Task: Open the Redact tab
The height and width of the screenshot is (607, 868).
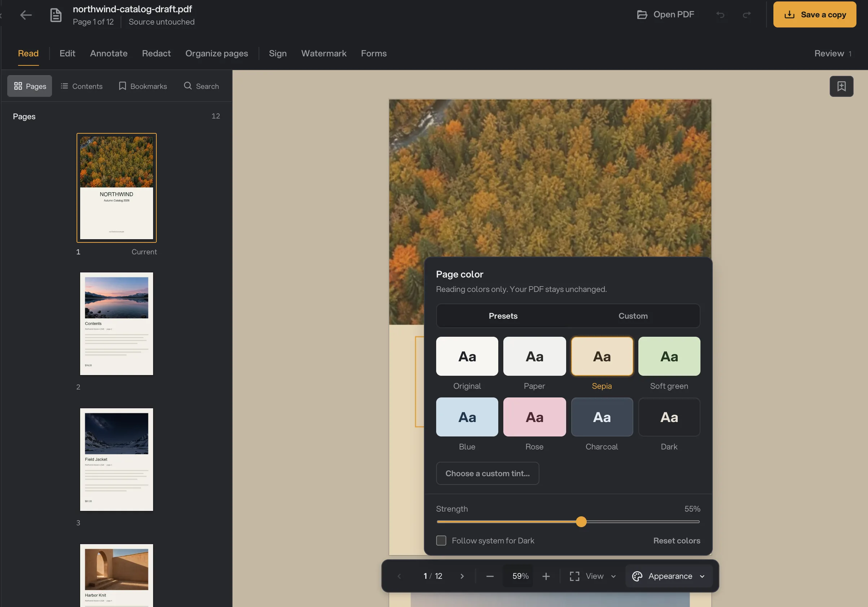Action: [x=156, y=53]
